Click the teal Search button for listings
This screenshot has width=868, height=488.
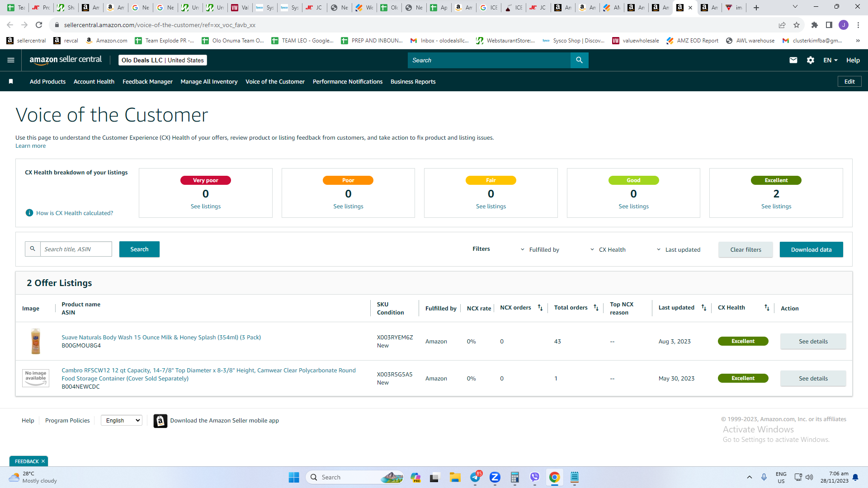[139, 249]
